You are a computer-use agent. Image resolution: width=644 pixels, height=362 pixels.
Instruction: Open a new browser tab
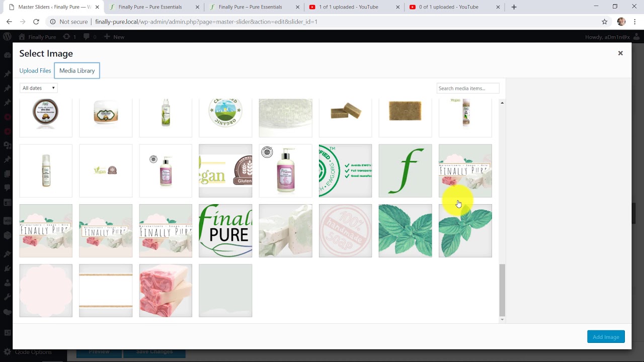(x=514, y=7)
